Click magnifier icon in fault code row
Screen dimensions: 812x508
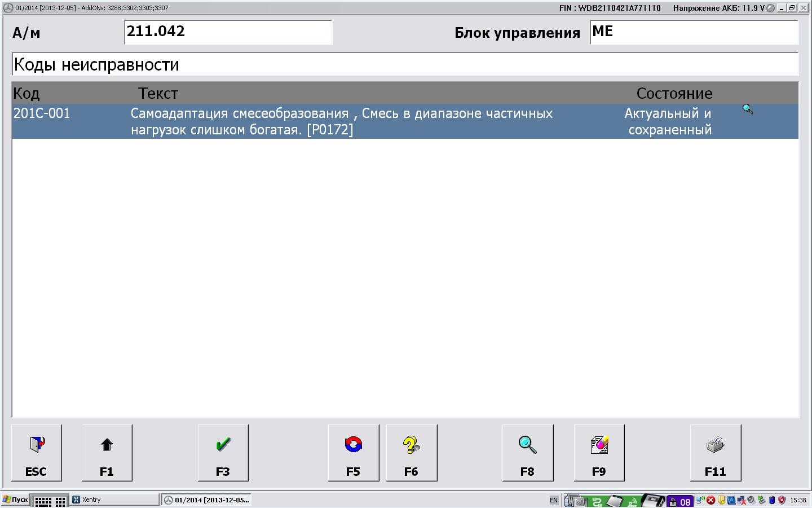pyautogui.click(x=748, y=110)
